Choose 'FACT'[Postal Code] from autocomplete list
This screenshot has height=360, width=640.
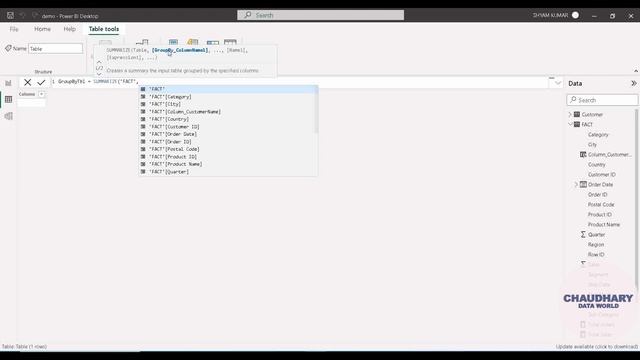pos(228,149)
